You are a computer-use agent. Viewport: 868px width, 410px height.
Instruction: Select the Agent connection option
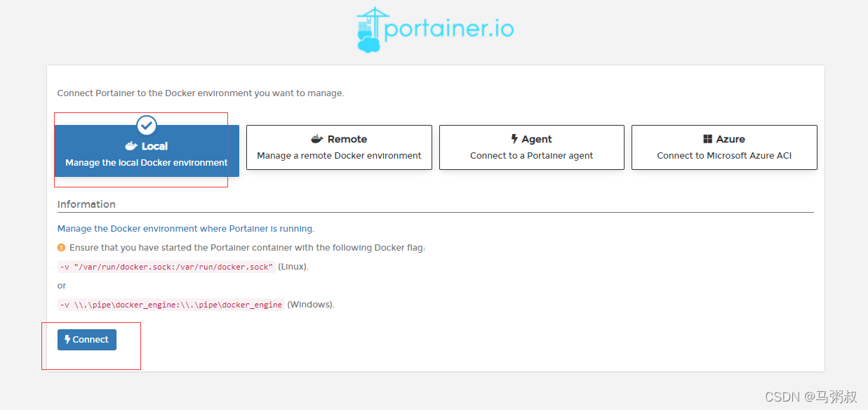[532, 147]
